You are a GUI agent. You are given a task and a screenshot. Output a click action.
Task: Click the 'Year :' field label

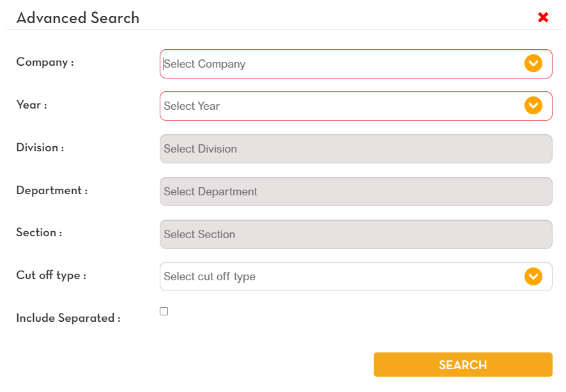pyautogui.click(x=31, y=105)
